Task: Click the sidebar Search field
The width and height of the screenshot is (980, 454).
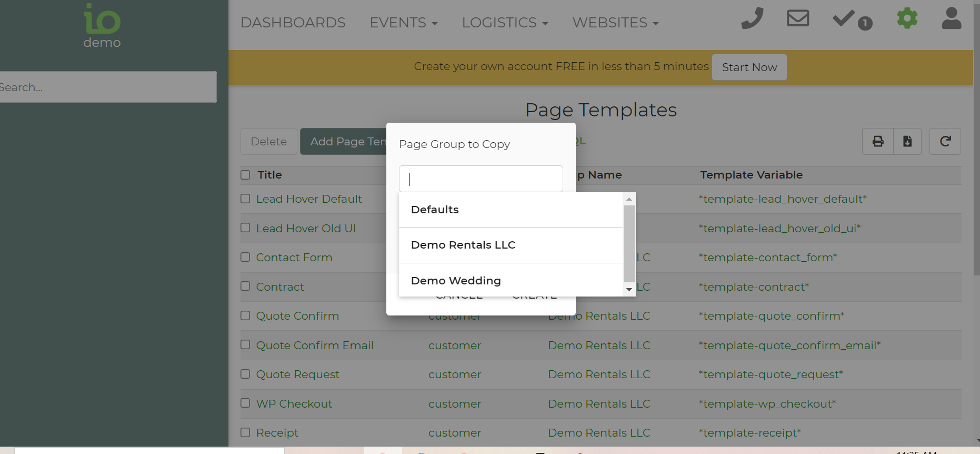Action: [108, 87]
